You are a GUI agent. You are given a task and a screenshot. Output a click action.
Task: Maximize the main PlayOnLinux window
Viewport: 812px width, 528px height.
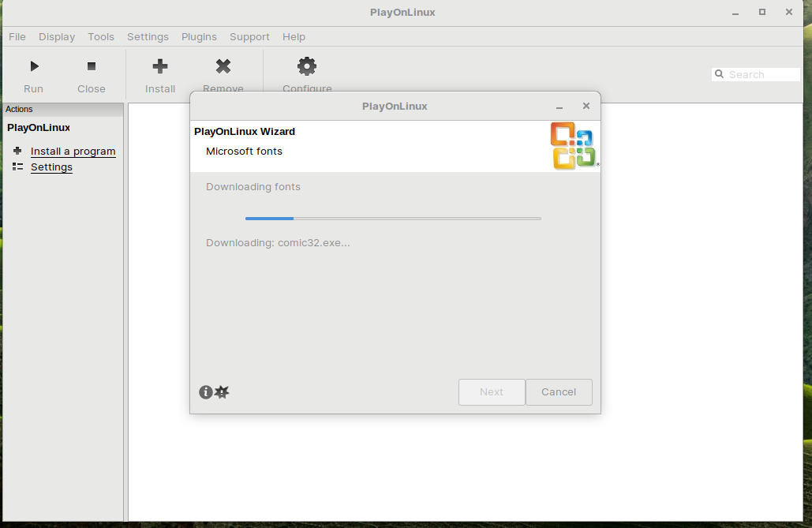(762, 12)
